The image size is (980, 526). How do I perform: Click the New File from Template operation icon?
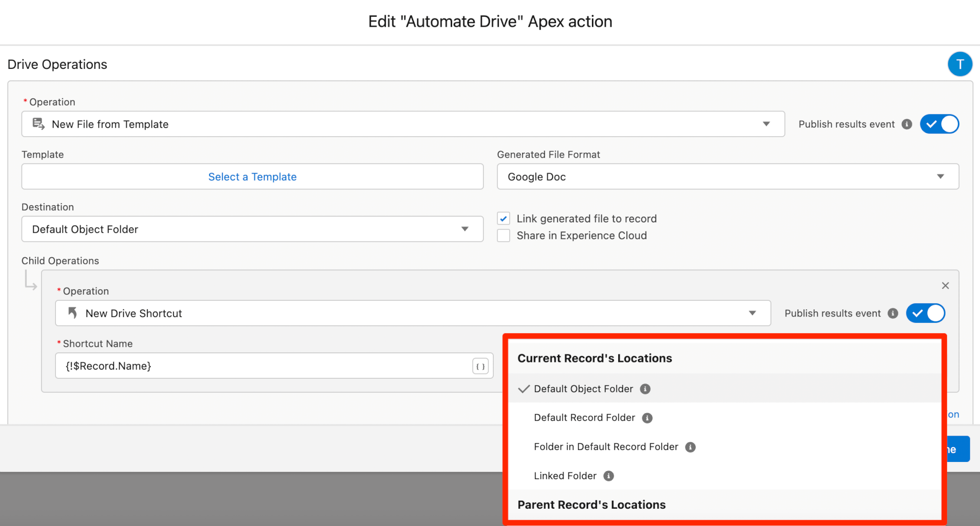coord(39,124)
